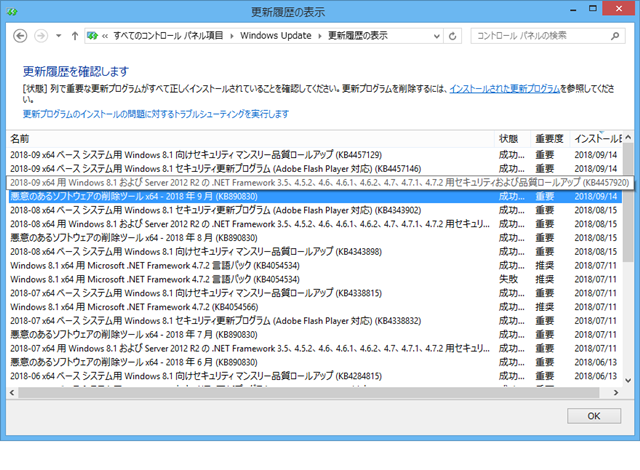Click the Windows Update icon in address bar
This screenshot has height=470, width=640.
[x=92, y=36]
